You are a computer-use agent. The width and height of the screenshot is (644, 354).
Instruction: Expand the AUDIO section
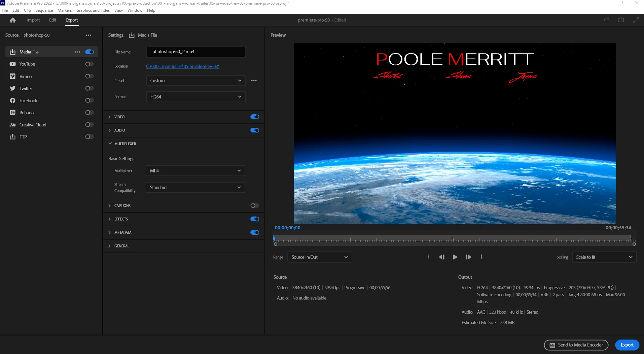click(x=110, y=130)
